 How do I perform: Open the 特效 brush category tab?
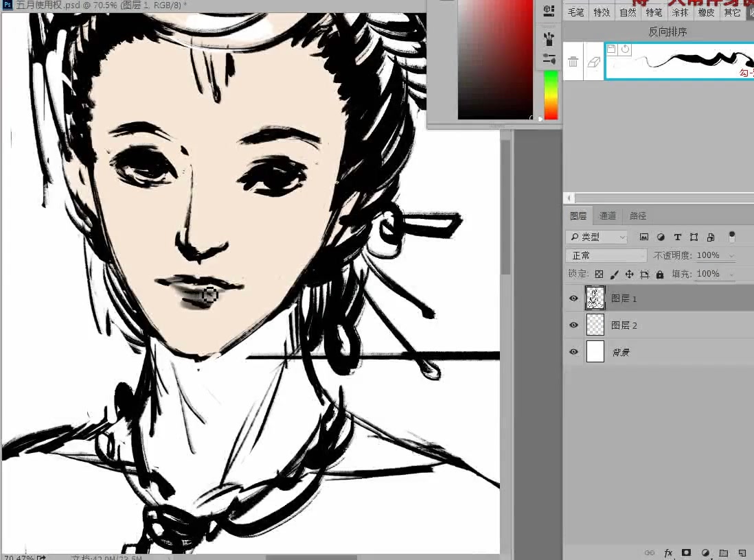(602, 12)
